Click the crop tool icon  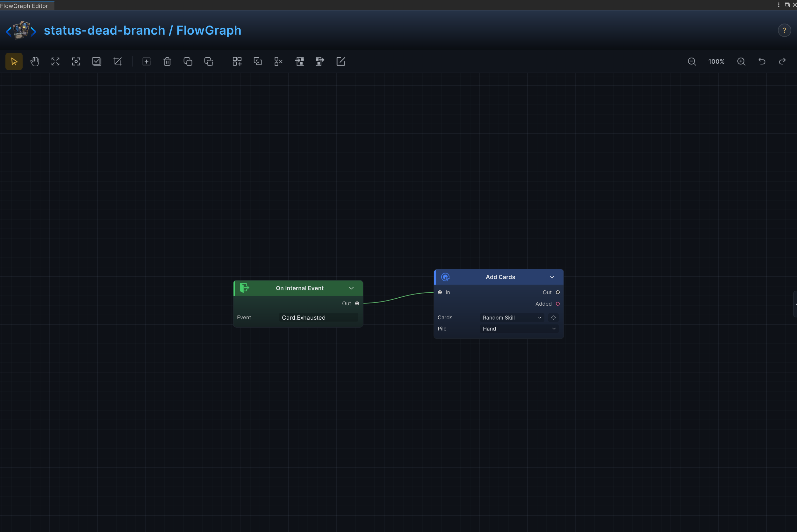tap(118, 61)
